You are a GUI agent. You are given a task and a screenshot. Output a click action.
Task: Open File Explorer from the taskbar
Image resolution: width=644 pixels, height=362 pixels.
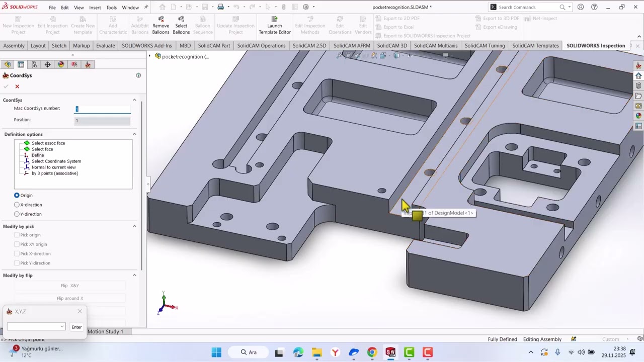(316, 352)
